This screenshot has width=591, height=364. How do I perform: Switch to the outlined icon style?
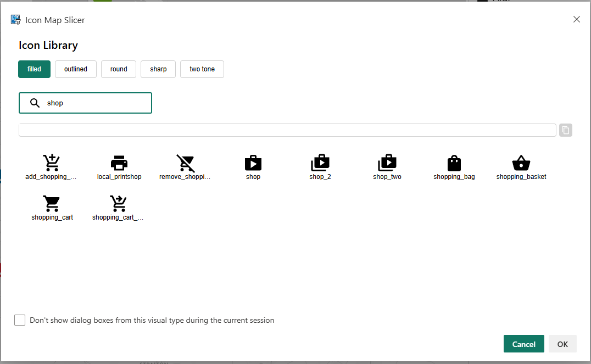pyautogui.click(x=76, y=69)
